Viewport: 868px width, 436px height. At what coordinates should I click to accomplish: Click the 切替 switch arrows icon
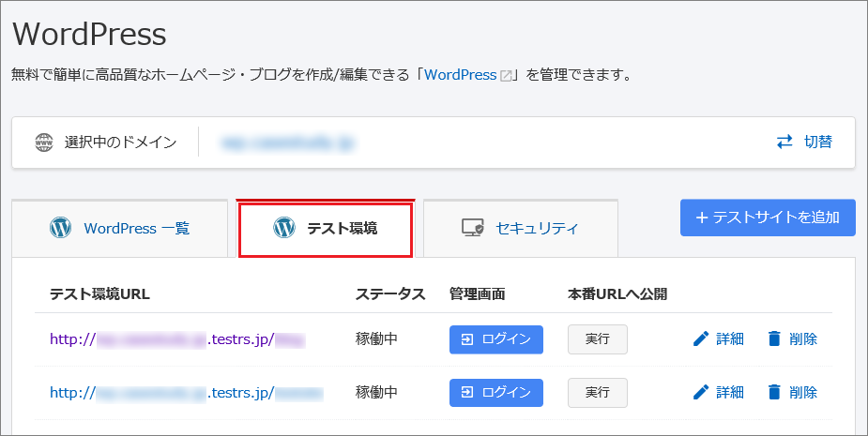click(784, 143)
